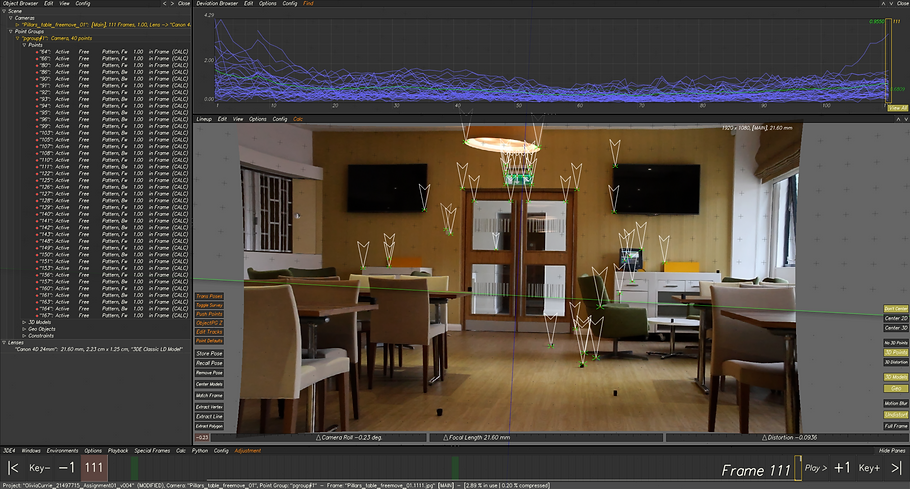This screenshot has height=489, width=910.
Task: Click the Distortion triangle icon
Action: pos(764,437)
